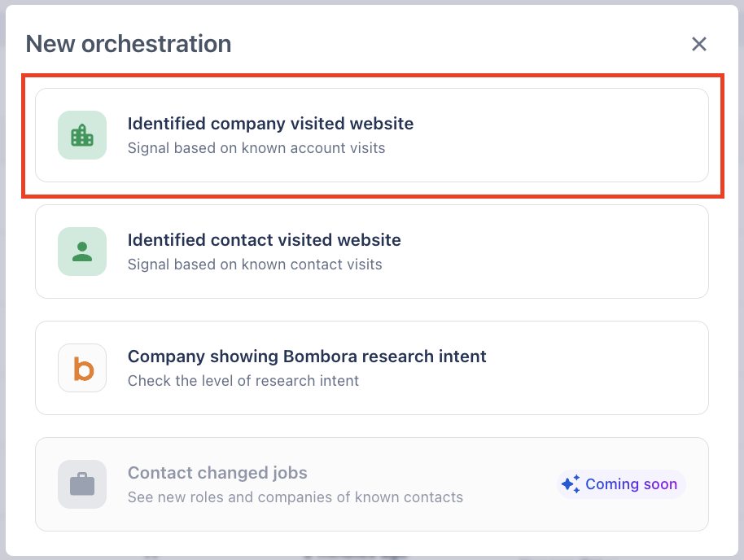
Task: Click 'See new roles and companies' description
Action: click(295, 497)
